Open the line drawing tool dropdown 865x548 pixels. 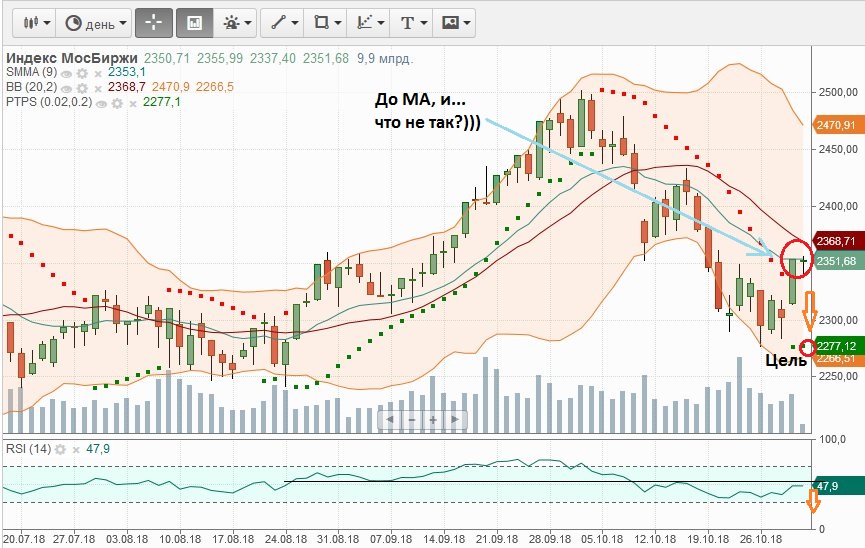click(x=284, y=23)
